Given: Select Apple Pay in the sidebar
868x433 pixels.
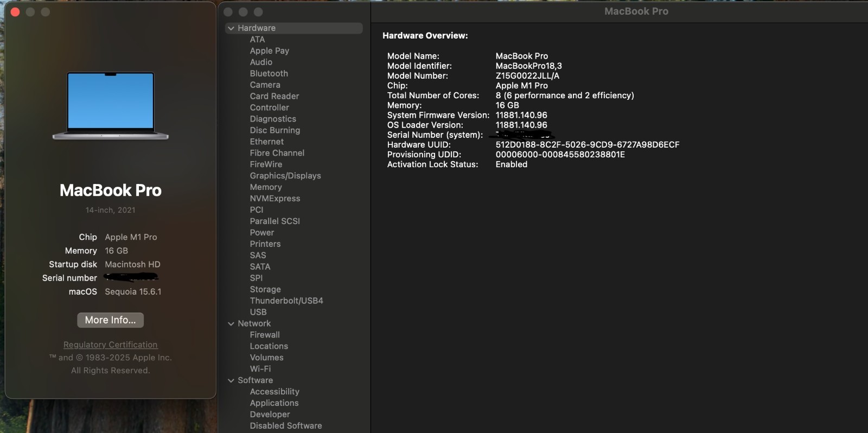Looking at the screenshot, I should coord(269,51).
